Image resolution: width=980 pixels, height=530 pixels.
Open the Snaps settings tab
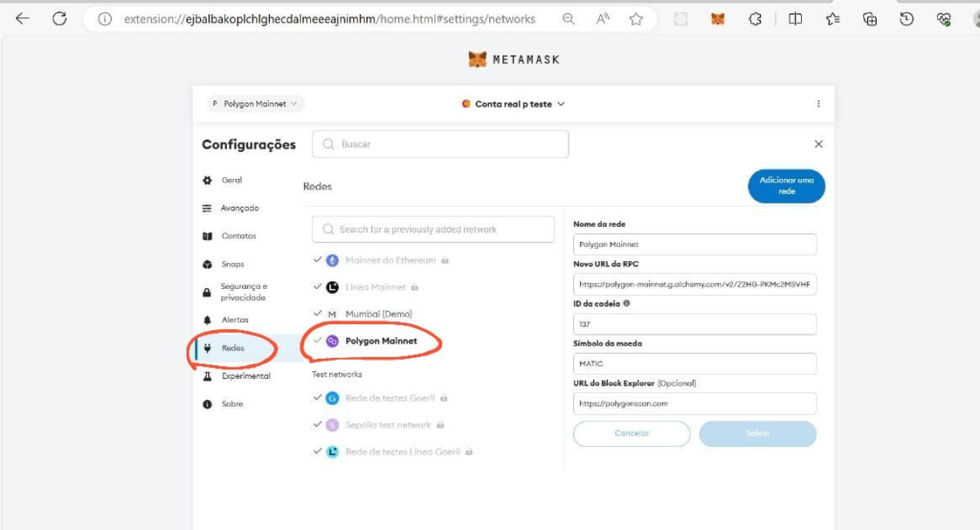click(232, 264)
